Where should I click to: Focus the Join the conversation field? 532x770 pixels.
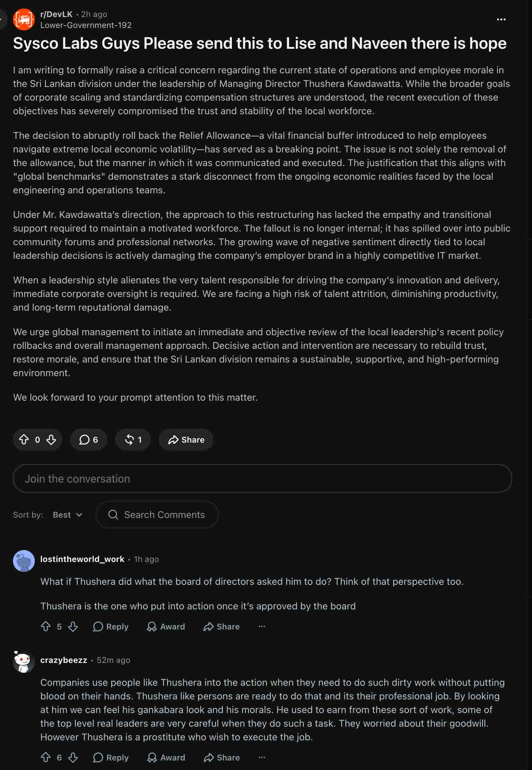click(x=262, y=478)
